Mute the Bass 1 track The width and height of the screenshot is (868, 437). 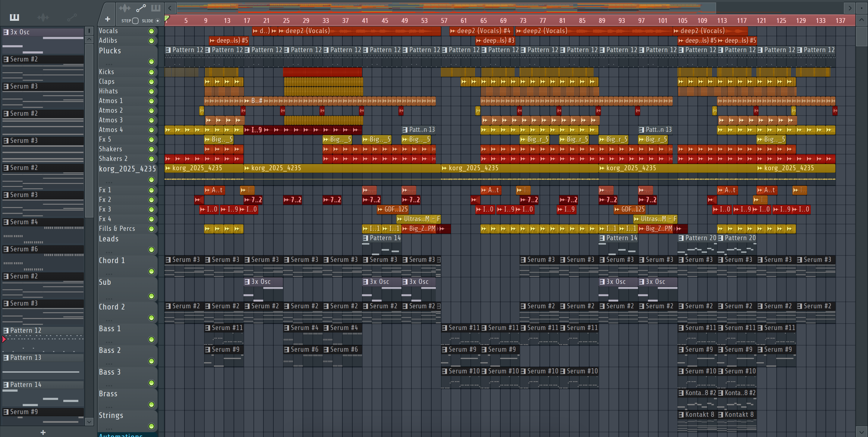click(151, 339)
